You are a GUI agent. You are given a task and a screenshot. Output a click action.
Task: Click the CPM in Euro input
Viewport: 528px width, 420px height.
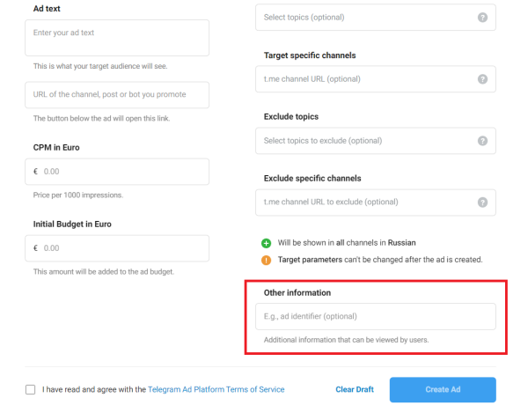(123, 172)
